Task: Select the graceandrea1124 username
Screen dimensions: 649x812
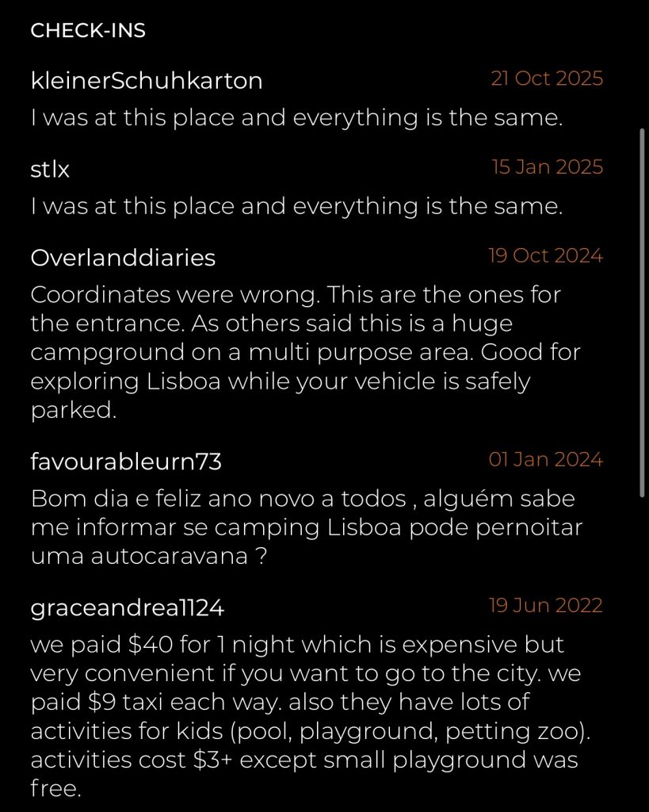Action: pyautogui.click(x=127, y=608)
